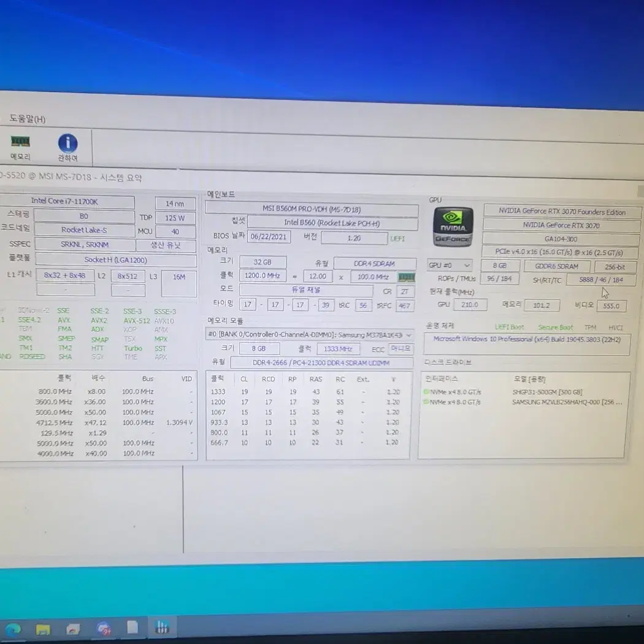Click the tRC 56 timing value

(363, 305)
